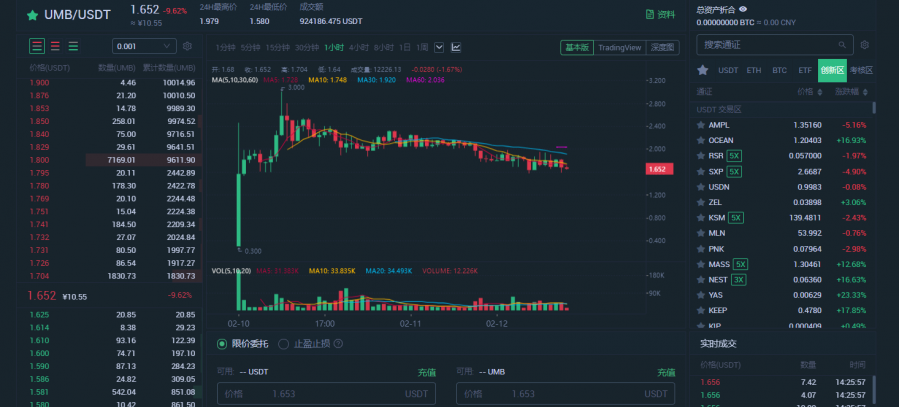Switch to USDT market tab
Viewport: 899px width, 407px height.
[728, 71]
